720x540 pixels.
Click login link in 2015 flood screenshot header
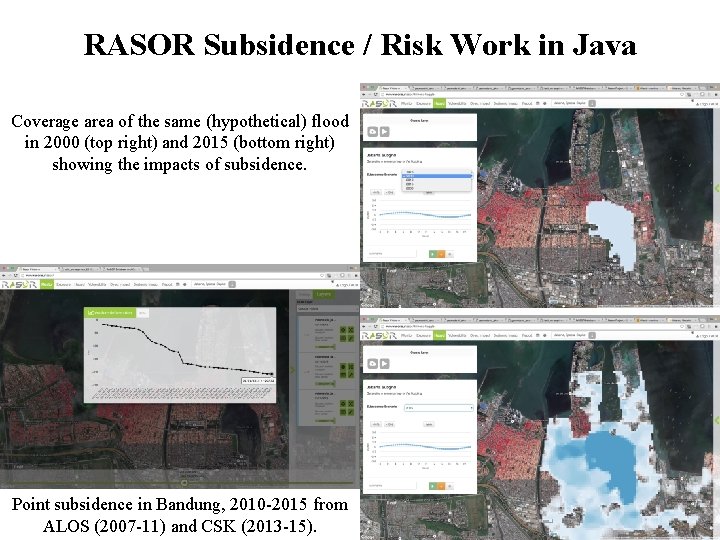point(707,336)
